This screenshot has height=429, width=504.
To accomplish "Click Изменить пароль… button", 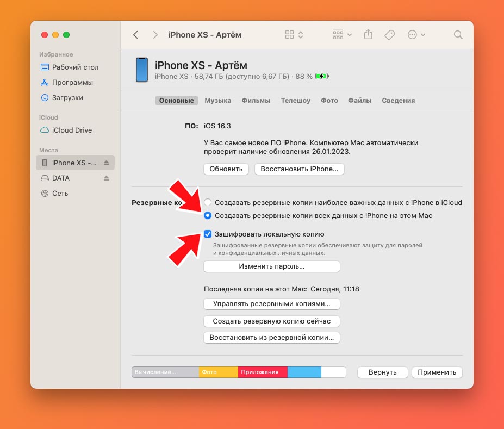I will click(272, 266).
